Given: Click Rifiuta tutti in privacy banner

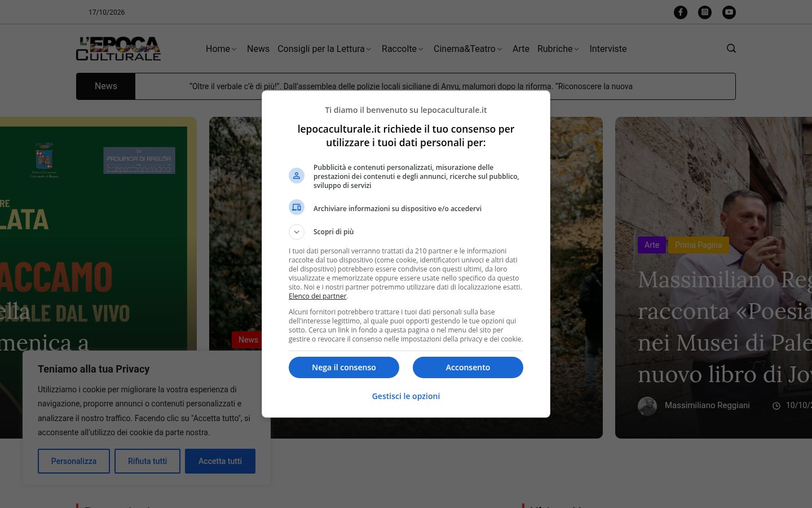Looking at the screenshot, I should [x=147, y=461].
